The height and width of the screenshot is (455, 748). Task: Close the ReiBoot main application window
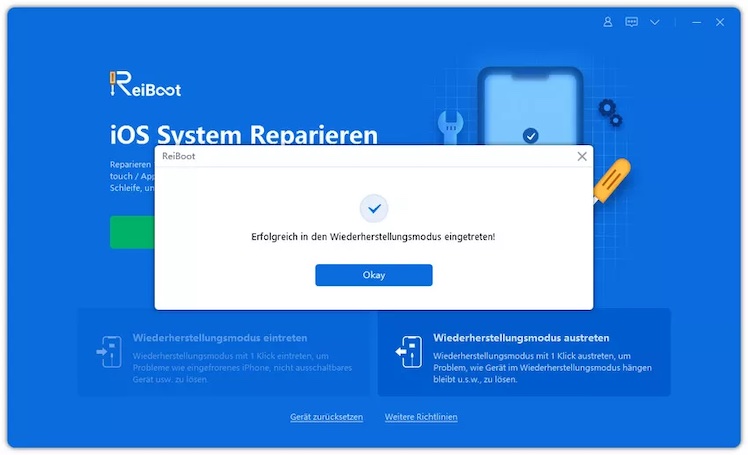pos(720,22)
